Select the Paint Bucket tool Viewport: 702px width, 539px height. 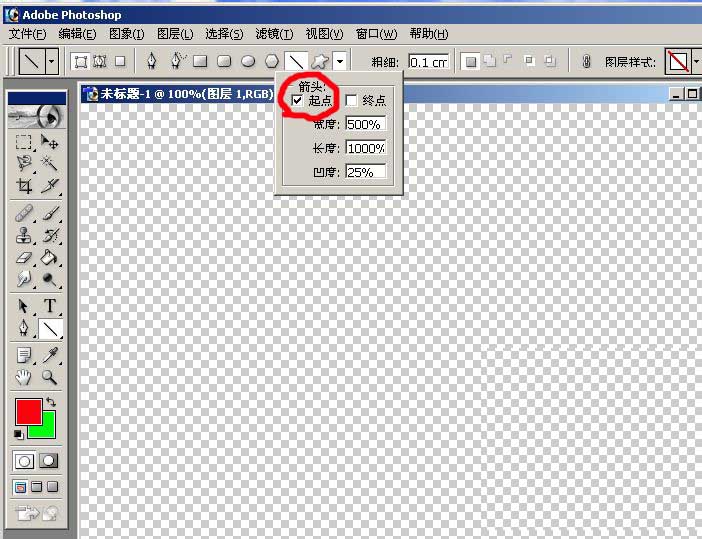[49, 257]
